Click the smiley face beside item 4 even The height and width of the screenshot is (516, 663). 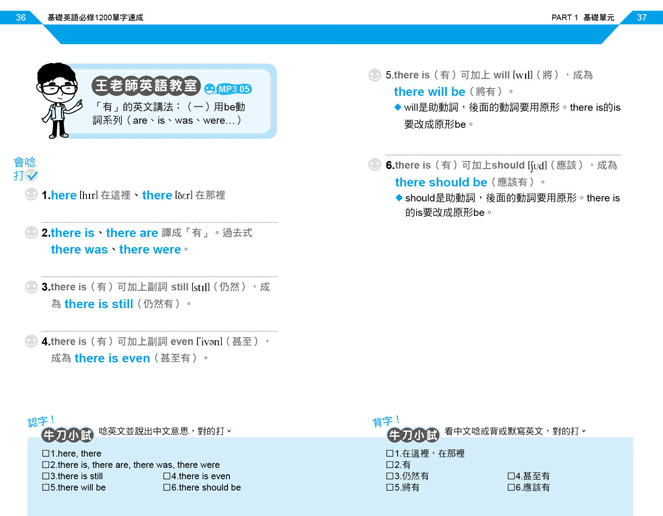[31, 341]
